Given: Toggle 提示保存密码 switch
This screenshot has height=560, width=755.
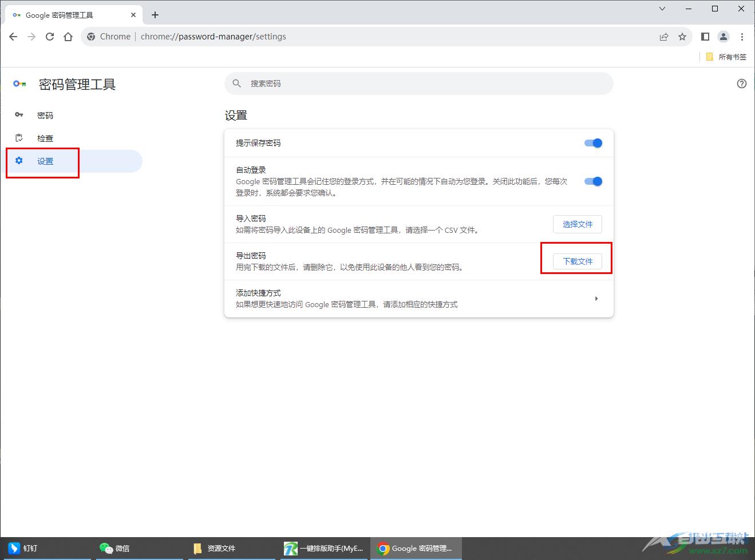Looking at the screenshot, I should click(x=594, y=143).
